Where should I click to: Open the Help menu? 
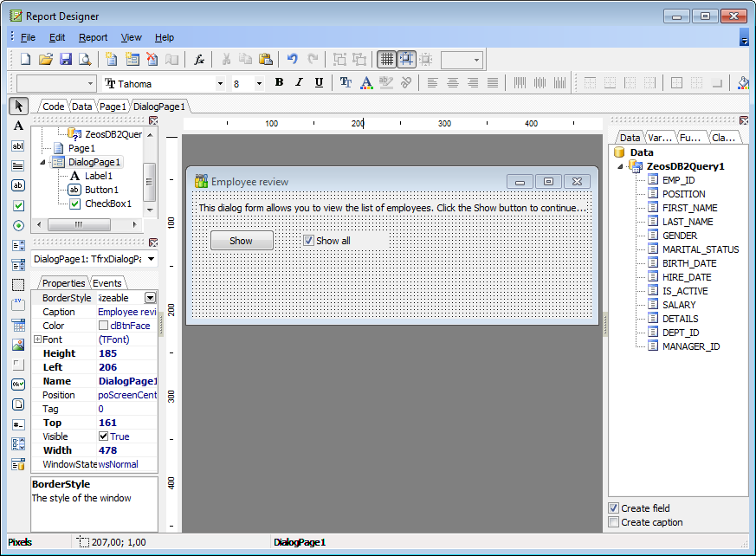tap(164, 37)
